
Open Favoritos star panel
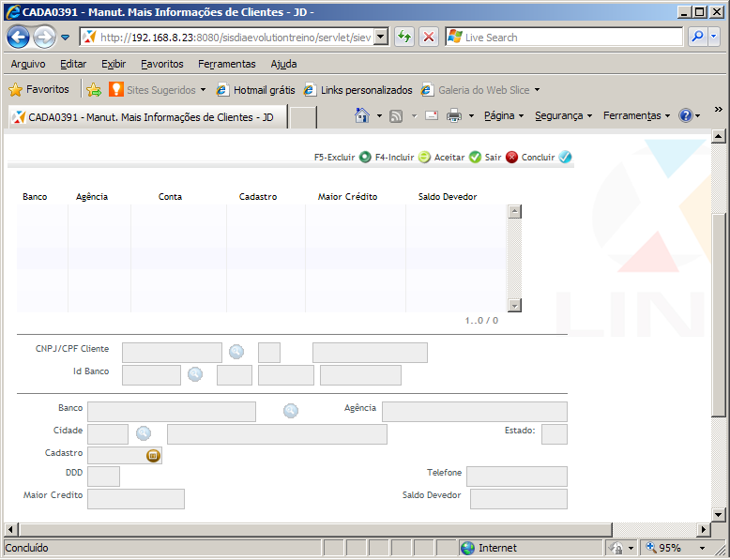coord(39,89)
